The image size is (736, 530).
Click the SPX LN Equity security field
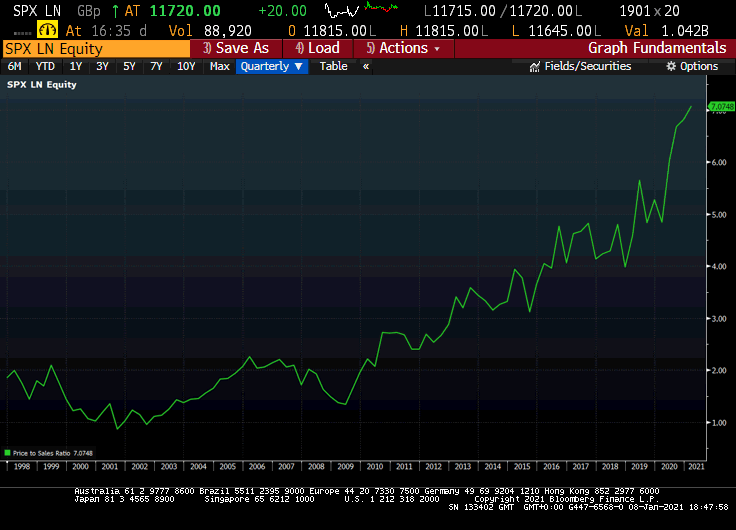point(96,49)
